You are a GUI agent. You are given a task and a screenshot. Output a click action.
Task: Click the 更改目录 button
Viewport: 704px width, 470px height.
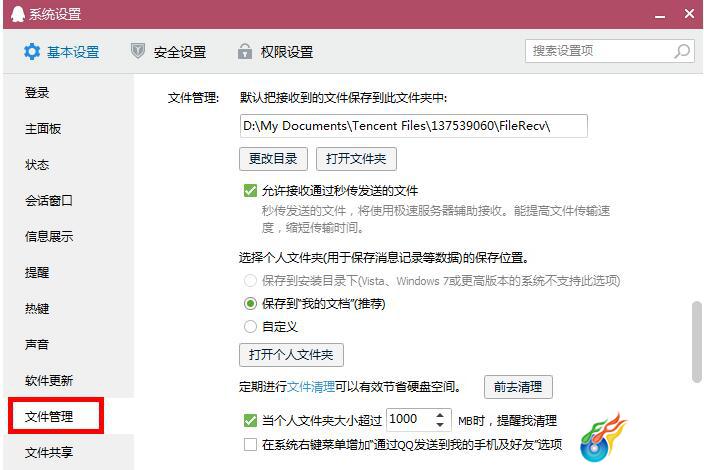pos(273,159)
